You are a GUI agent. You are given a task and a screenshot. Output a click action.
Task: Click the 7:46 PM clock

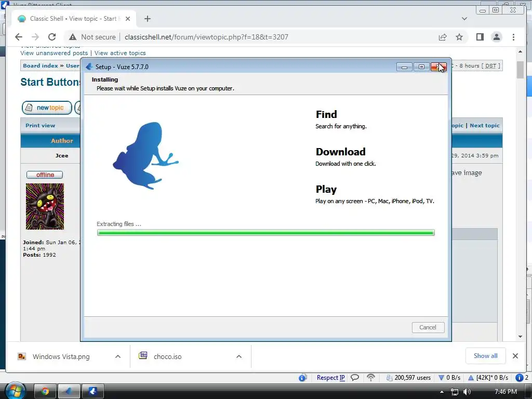(x=506, y=392)
